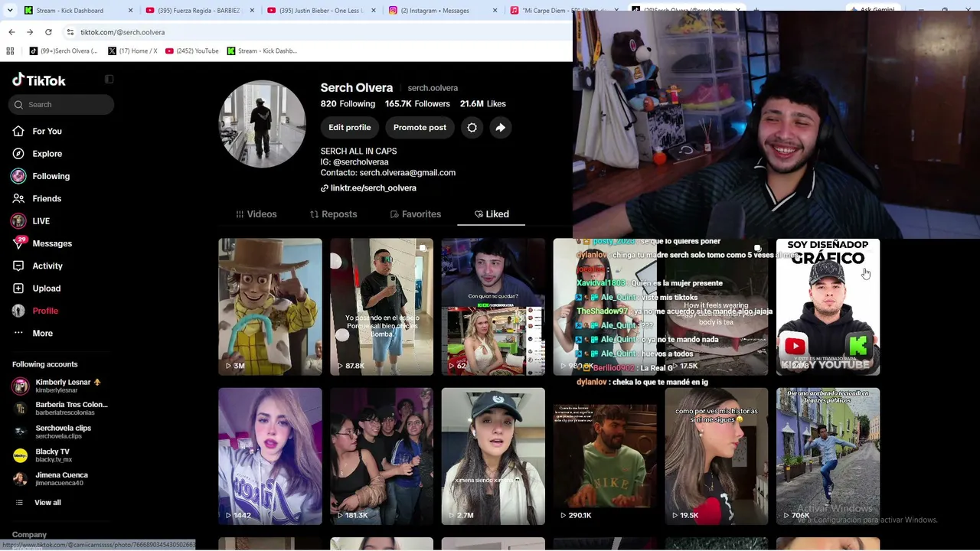
Task: Reload the TikTok page
Action: 48,32
